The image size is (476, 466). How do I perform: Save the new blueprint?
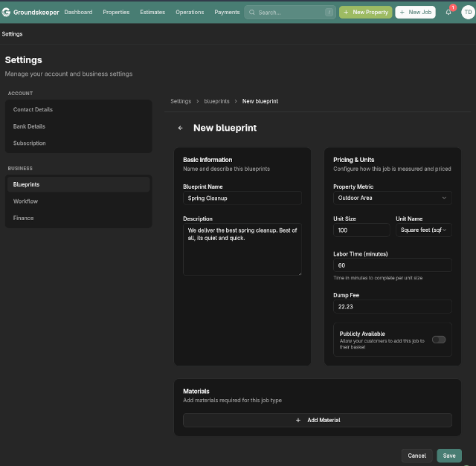[x=449, y=456]
